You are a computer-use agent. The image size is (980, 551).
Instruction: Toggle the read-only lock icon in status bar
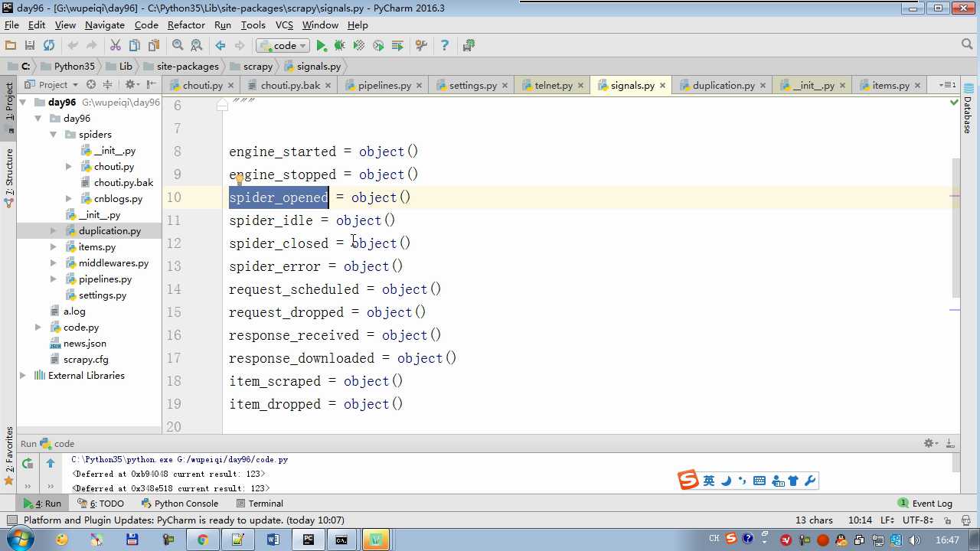(x=946, y=520)
